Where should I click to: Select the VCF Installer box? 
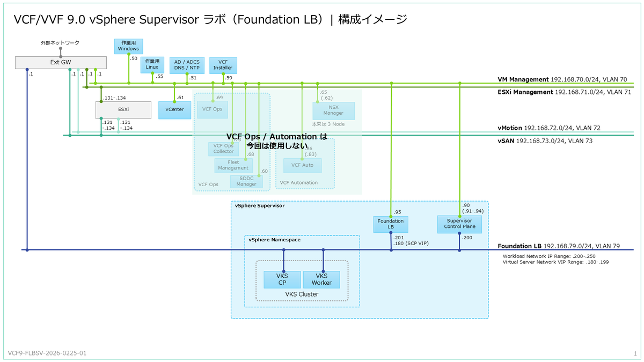(223, 65)
